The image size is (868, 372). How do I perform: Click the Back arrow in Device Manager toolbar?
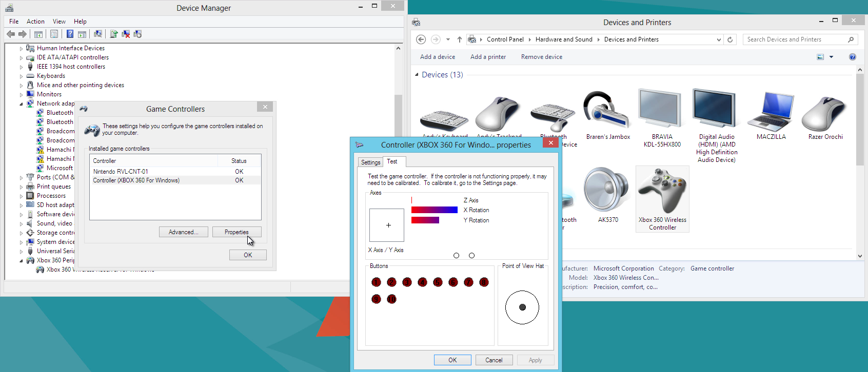point(11,34)
